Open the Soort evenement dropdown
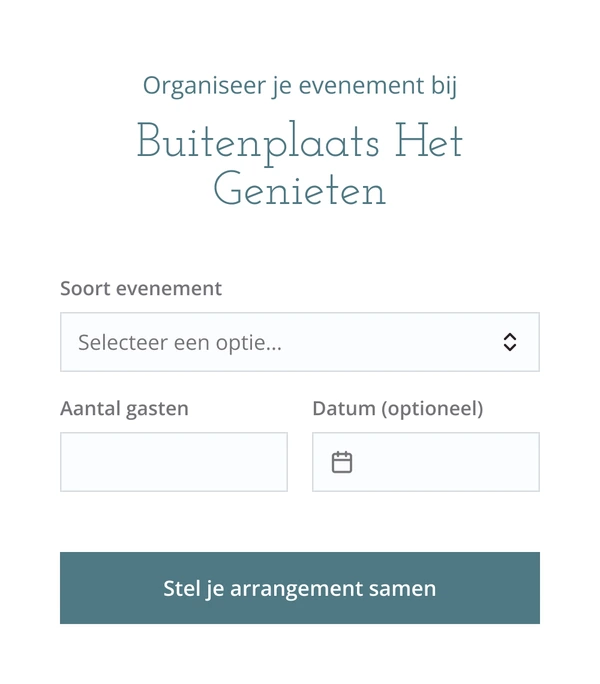The image size is (600, 684). 300,342
